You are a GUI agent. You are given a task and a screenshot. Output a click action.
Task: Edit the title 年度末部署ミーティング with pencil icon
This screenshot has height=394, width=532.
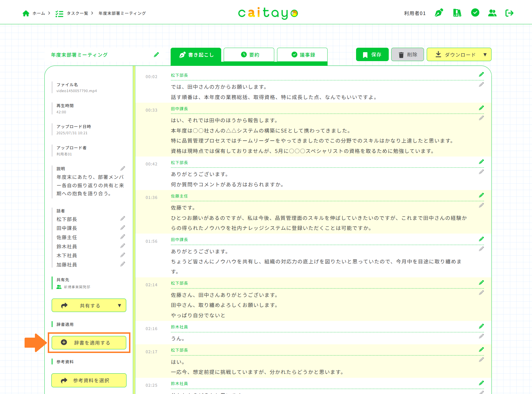pyautogui.click(x=156, y=55)
